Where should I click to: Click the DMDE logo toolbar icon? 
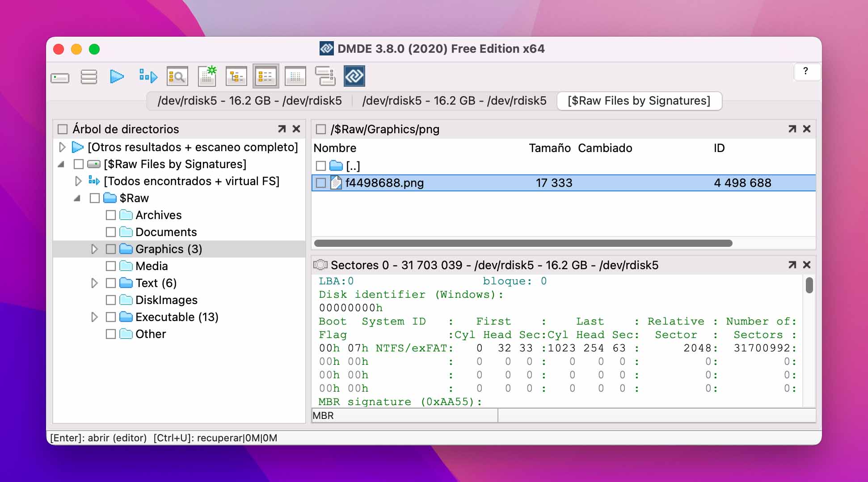(x=354, y=76)
